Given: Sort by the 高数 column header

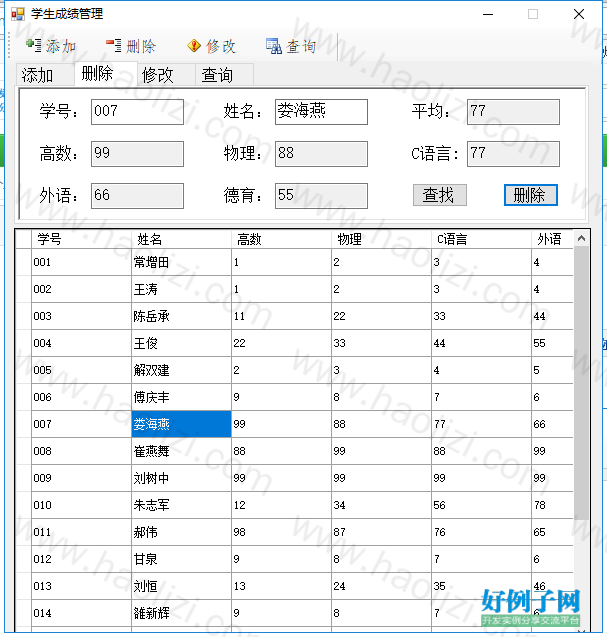Looking at the screenshot, I should (x=281, y=239).
